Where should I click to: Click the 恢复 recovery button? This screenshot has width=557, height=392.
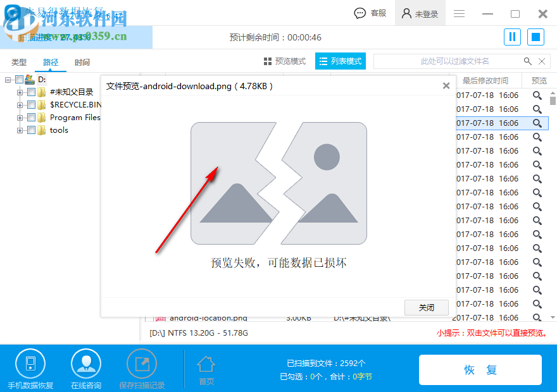(x=480, y=370)
